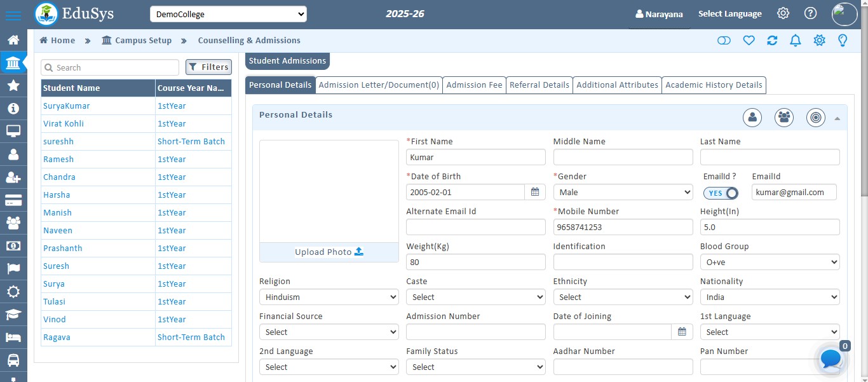Select the Home icon in left sidebar
Image resolution: width=868 pixels, height=382 pixels.
14,39
